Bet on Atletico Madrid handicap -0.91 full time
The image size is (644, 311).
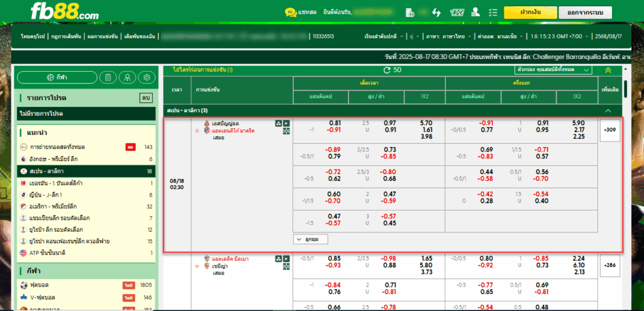tap(333, 130)
